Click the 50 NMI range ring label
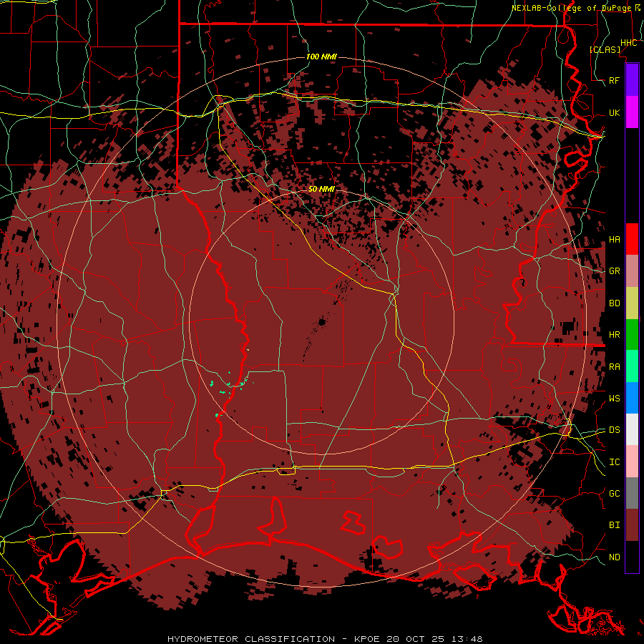This screenshot has height=644, width=644. pyautogui.click(x=321, y=189)
